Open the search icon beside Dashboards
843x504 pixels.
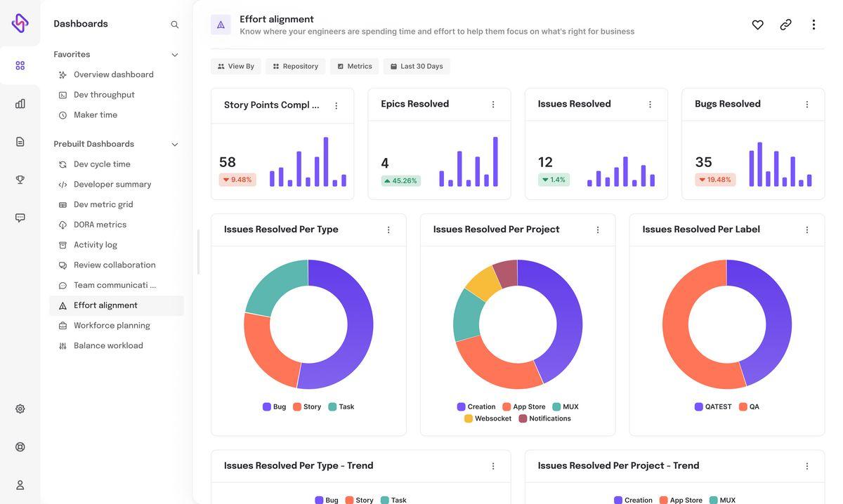click(175, 25)
